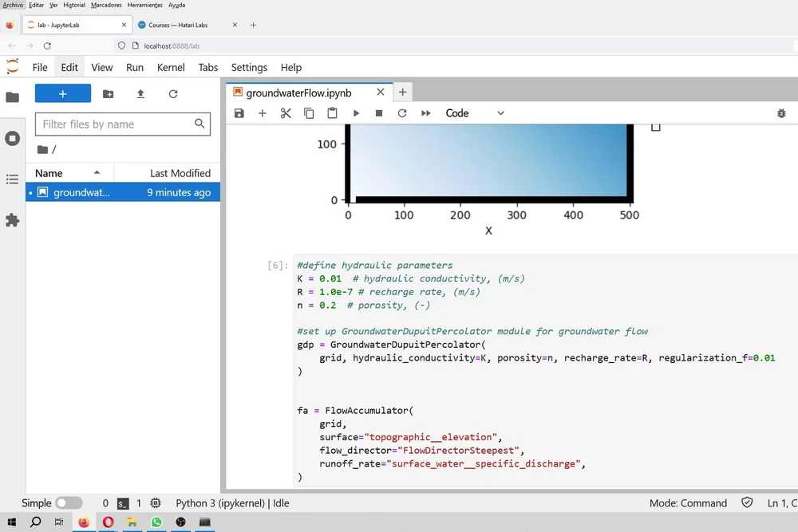Open the Extension Manager puzzle icon

pyautogui.click(x=12, y=220)
